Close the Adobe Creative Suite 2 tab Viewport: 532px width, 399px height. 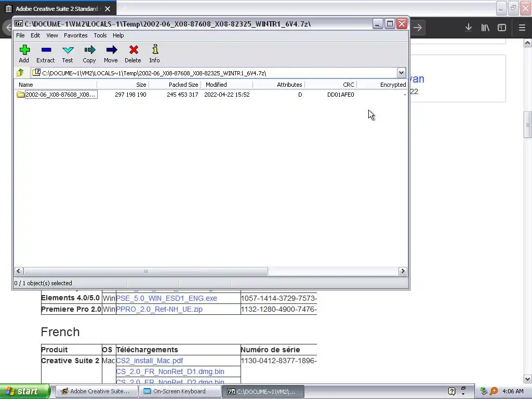click(108, 9)
